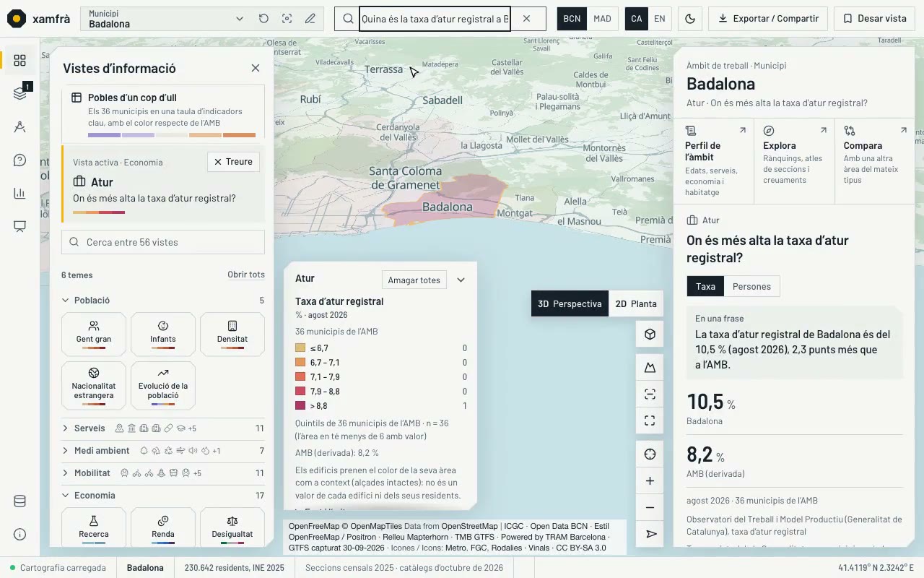Open the info circle icon in sidebar

coord(19,535)
